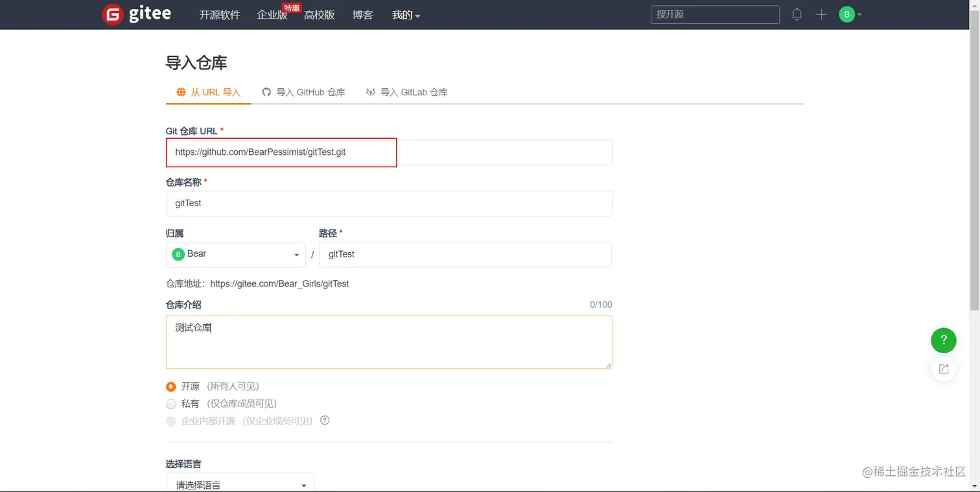Open 企业版 in the navigation bar
The image size is (980, 492).
(x=272, y=15)
